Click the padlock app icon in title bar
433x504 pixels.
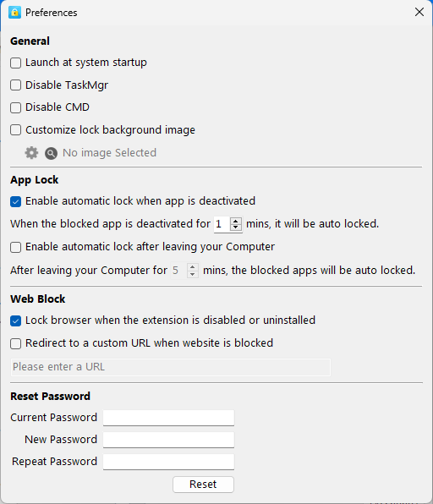pos(14,13)
